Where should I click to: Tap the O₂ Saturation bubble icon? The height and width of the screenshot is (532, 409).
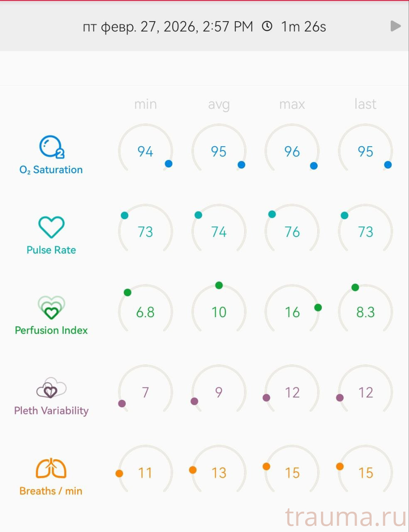51,147
